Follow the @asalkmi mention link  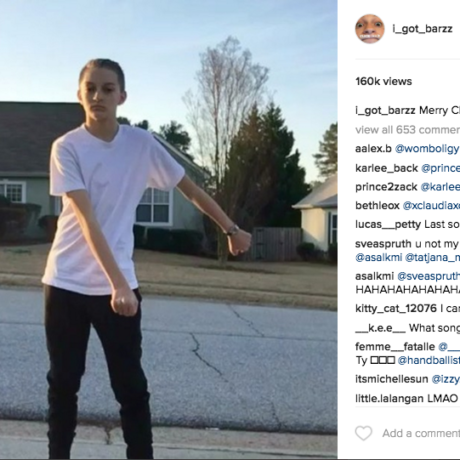[379, 257]
